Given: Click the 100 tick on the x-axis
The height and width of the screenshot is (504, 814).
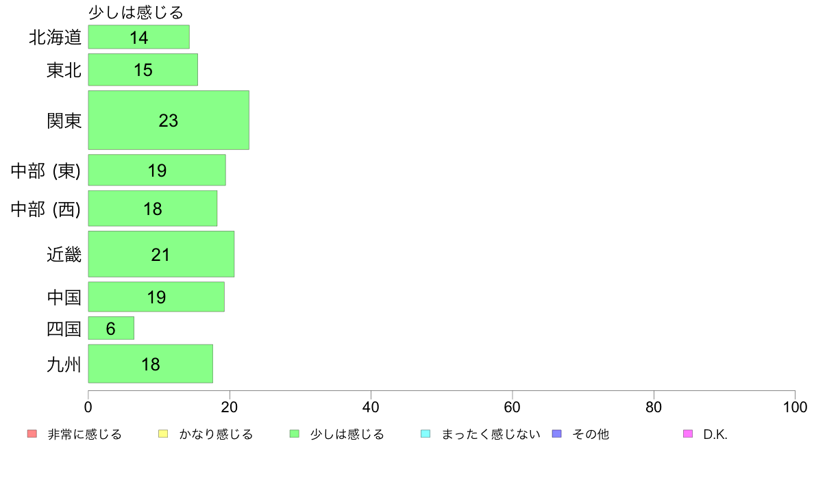Looking at the screenshot, I should pos(795,407).
